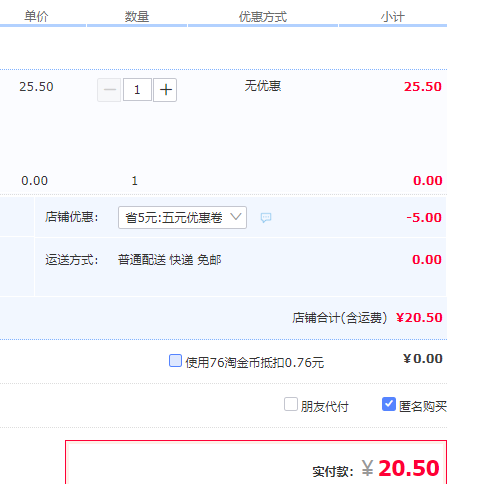Click the 数量 column header
495x484 pixels.
(137, 16)
